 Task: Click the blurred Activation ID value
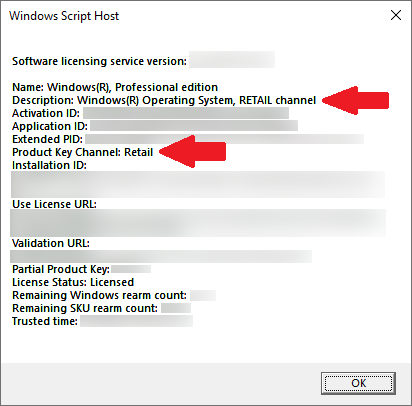(x=186, y=113)
